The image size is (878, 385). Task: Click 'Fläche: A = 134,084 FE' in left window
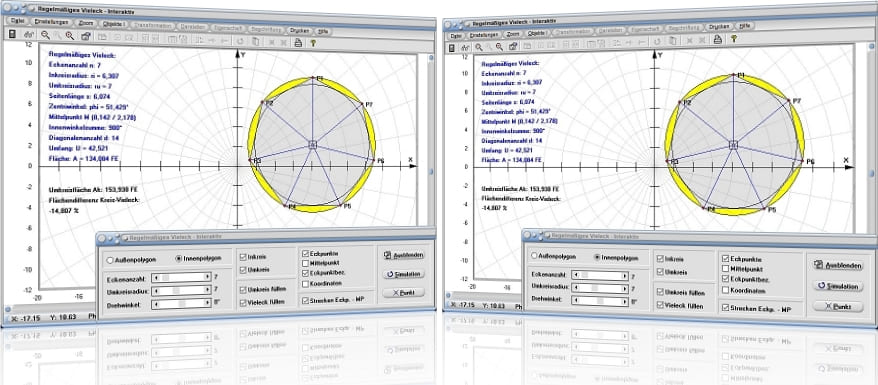[85, 158]
